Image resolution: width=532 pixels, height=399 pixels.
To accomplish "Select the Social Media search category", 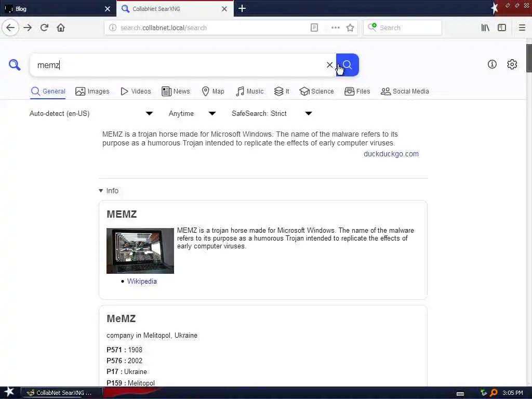I will pos(405,91).
